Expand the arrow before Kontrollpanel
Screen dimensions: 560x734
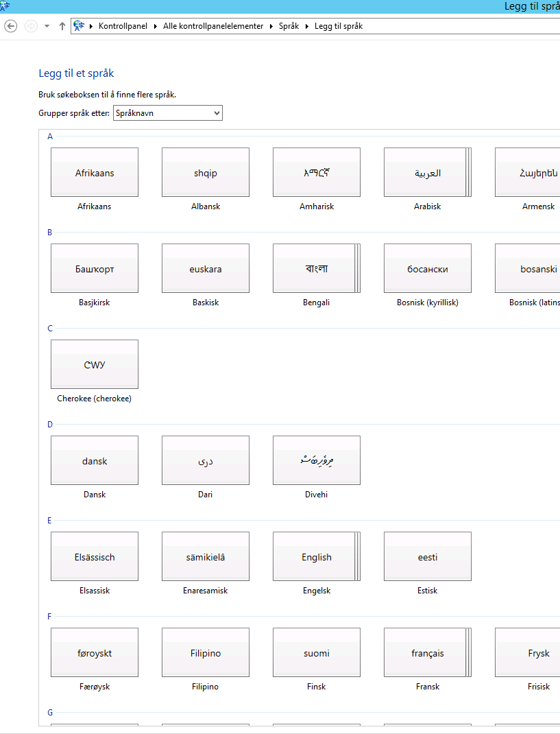(91, 26)
